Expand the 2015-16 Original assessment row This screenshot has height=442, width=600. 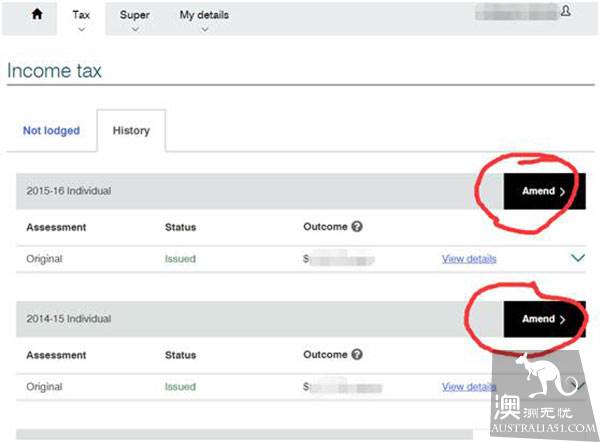578,258
